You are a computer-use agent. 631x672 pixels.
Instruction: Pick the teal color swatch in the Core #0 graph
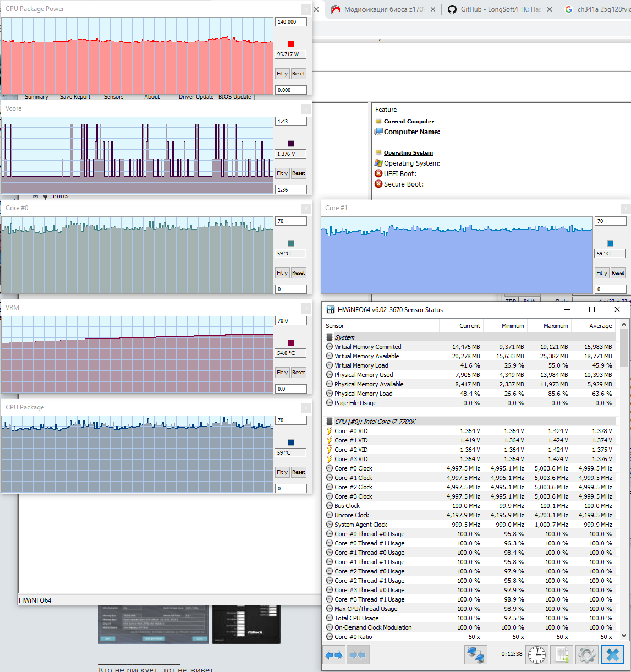tap(291, 243)
